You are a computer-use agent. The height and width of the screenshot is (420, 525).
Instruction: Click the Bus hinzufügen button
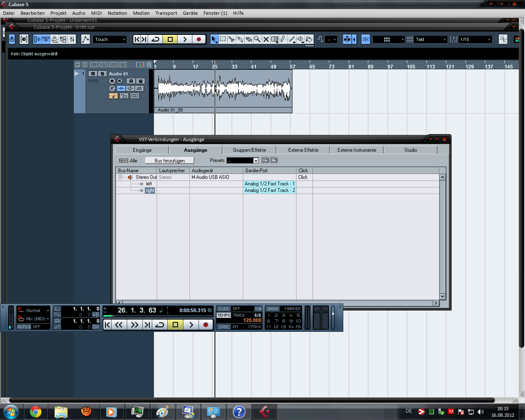pyautogui.click(x=169, y=160)
